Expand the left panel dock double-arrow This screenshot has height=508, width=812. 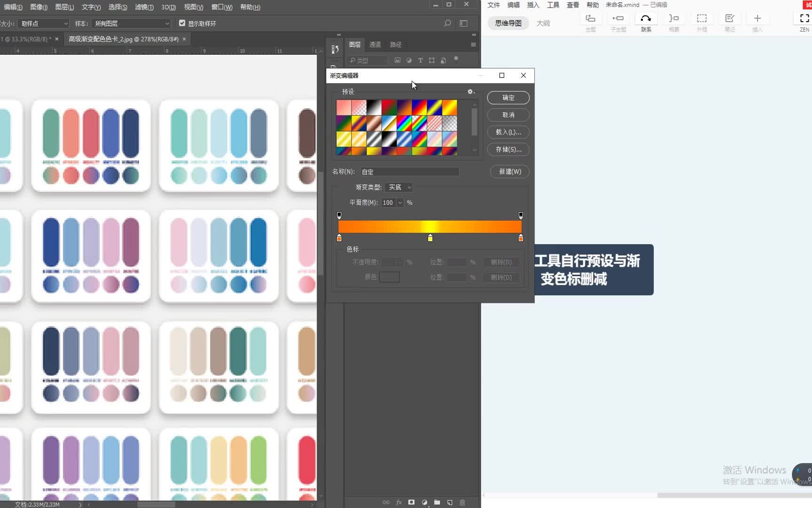338,35
